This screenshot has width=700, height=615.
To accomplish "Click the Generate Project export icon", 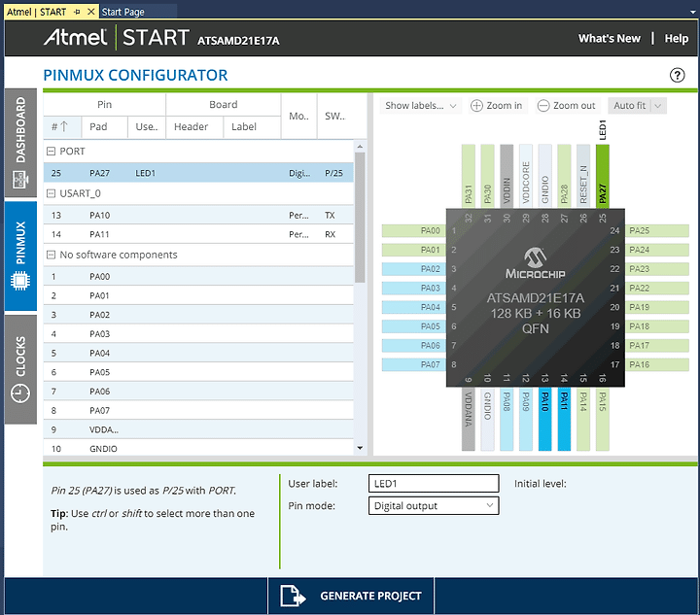I will 293,596.
